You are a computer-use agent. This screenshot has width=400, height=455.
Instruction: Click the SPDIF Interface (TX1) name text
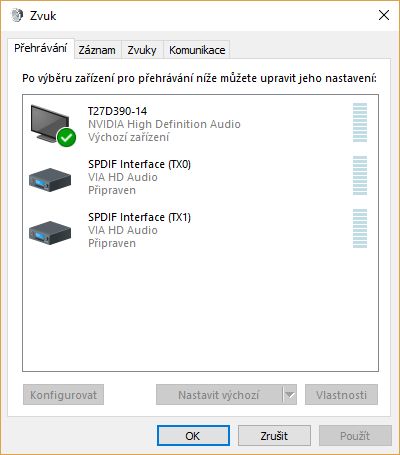pos(139,217)
